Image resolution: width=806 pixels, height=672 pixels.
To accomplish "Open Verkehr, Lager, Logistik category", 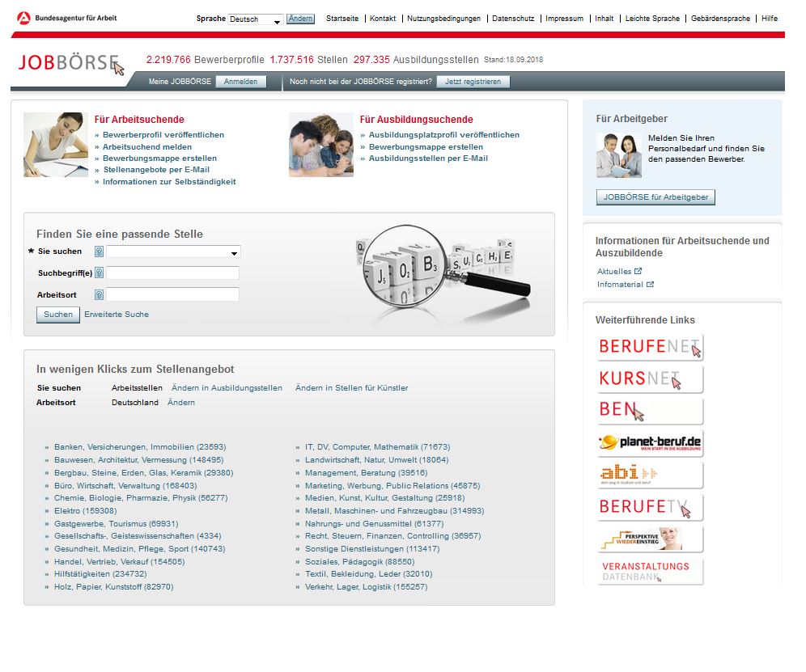I will point(366,587).
